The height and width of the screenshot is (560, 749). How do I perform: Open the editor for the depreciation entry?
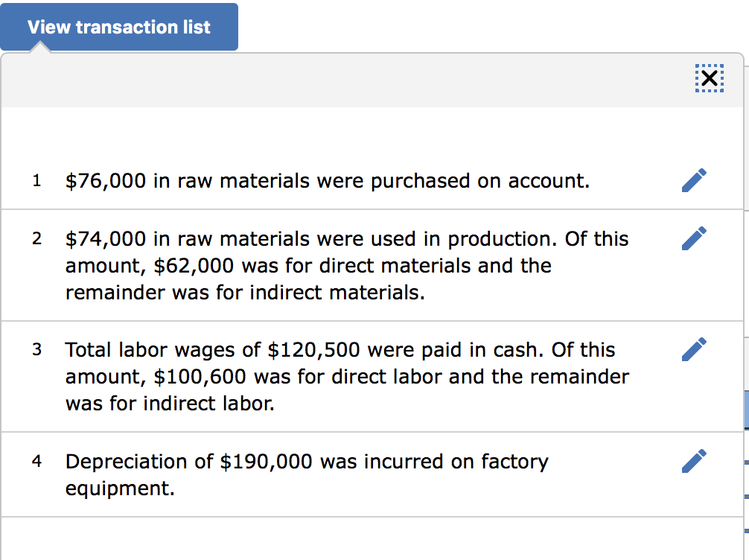tap(694, 462)
